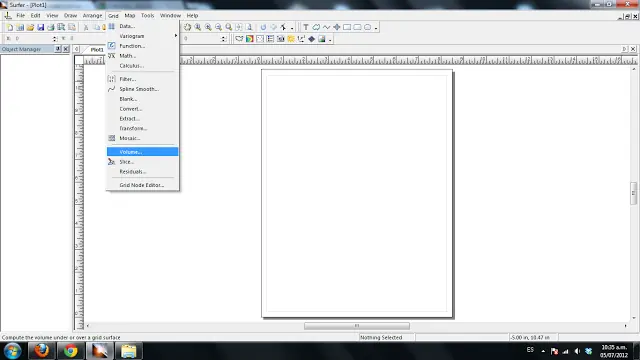640x360 pixels.
Task: Select the Ellipse drawing tool
Action: (x=367, y=27)
